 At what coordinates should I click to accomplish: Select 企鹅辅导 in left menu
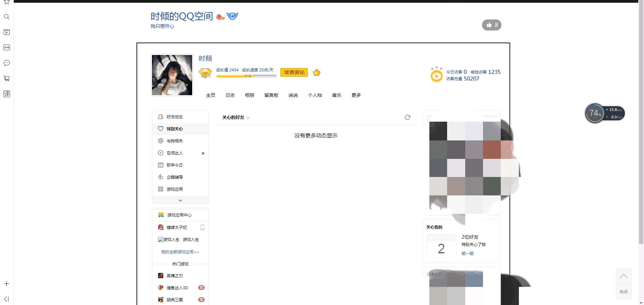(x=180, y=177)
